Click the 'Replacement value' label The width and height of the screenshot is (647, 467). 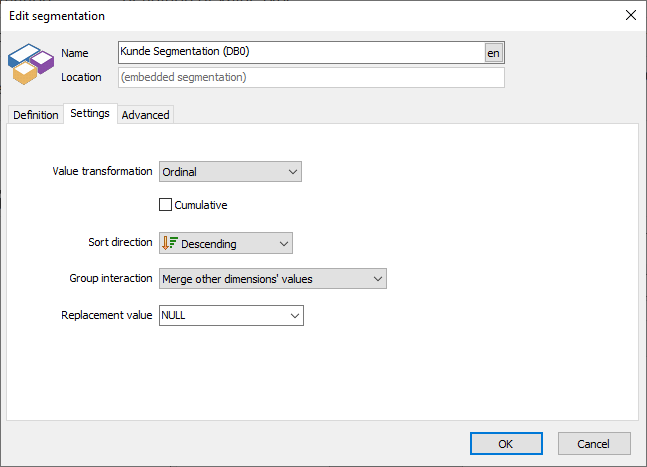107,315
